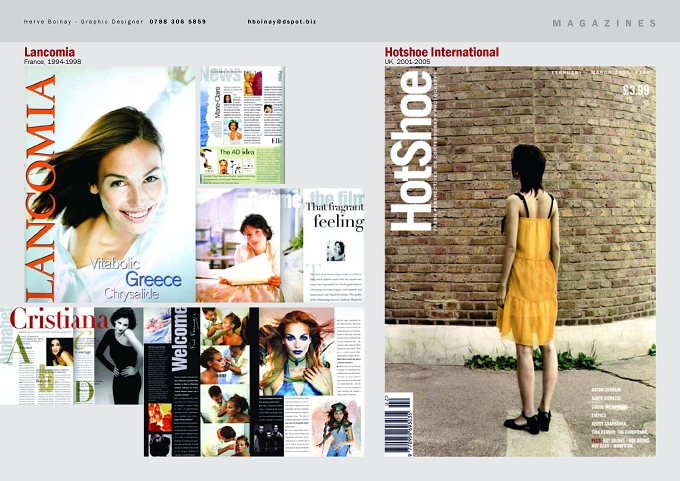Click the barcode on the HotShoe cover
The width and height of the screenshot is (680, 481).
(x=398, y=424)
